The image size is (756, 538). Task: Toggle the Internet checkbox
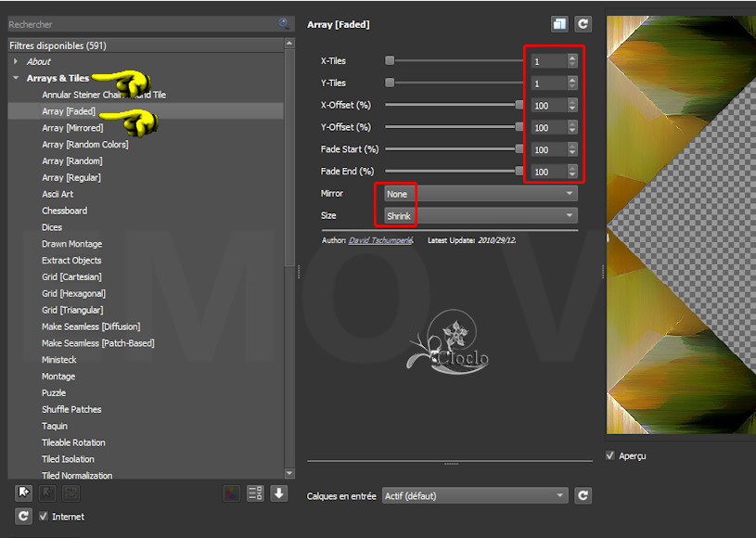[x=44, y=517]
